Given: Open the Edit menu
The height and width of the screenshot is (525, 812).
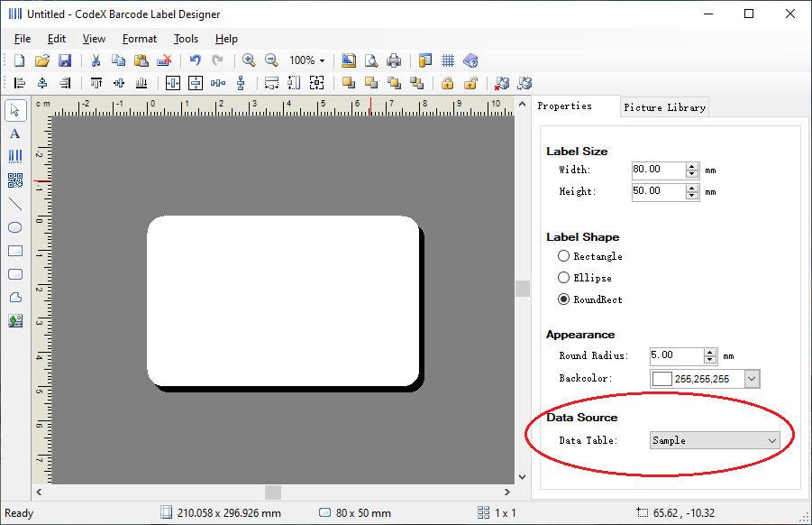Looking at the screenshot, I should pyautogui.click(x=57, y=39).
